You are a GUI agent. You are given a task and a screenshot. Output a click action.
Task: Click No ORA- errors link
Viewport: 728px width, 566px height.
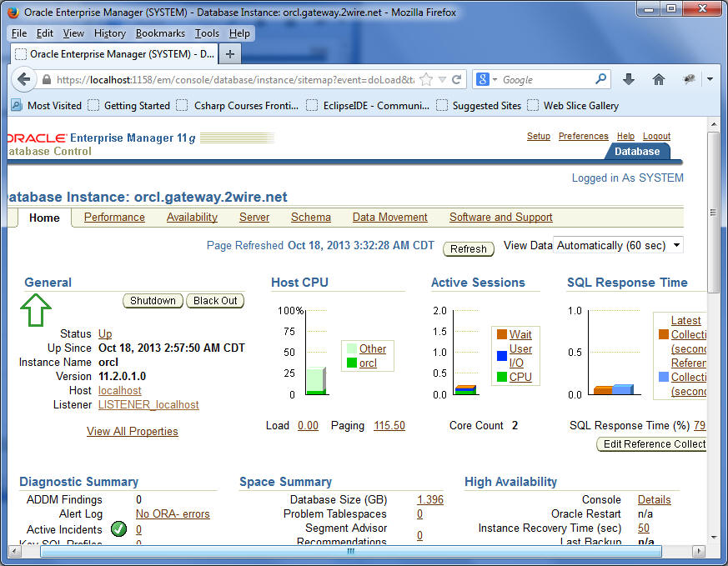[173, 514]
